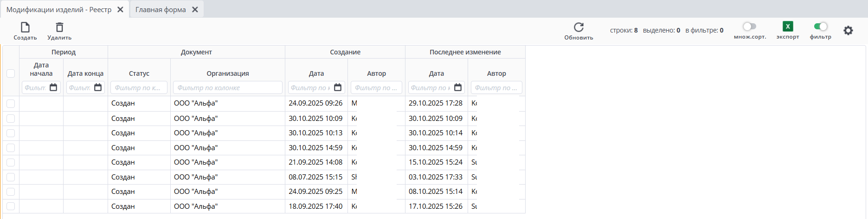868x219 pixels.
Task: Close the Главная форма tab
Action: [x=195, y=10]
